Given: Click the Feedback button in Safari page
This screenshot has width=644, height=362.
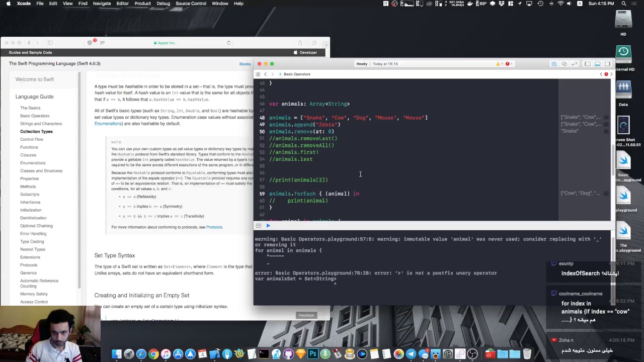Looking at the screenshot, I should [306, 315].
